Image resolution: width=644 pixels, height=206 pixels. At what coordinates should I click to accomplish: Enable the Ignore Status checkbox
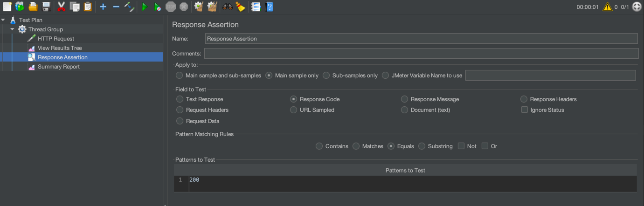[525, 110]
